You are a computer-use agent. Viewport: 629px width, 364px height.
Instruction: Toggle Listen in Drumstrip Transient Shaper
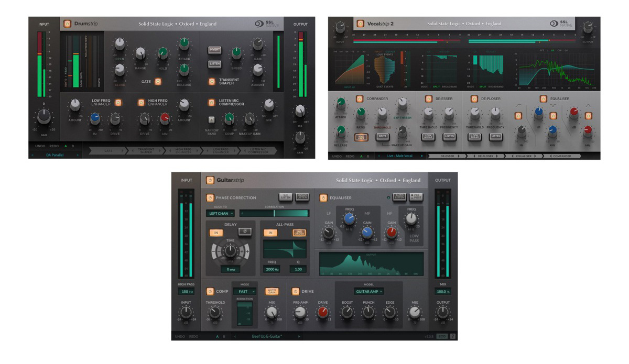click(214, 63)
